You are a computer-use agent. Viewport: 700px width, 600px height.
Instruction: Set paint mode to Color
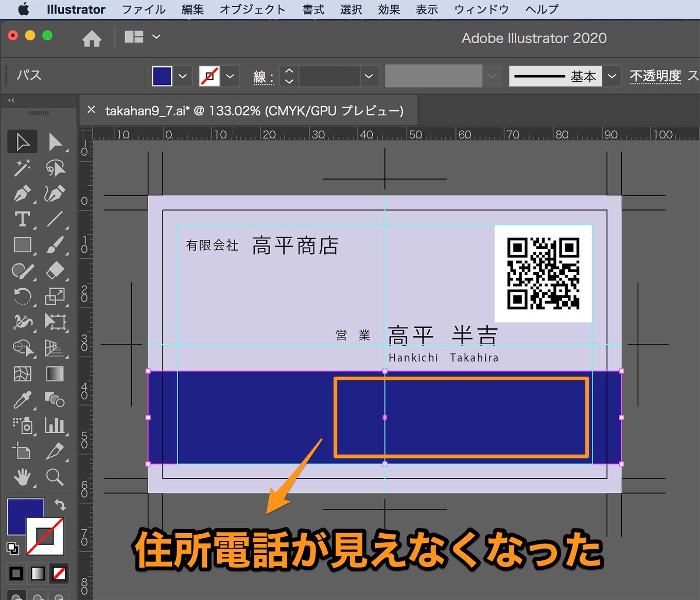[x=16, y=573]
